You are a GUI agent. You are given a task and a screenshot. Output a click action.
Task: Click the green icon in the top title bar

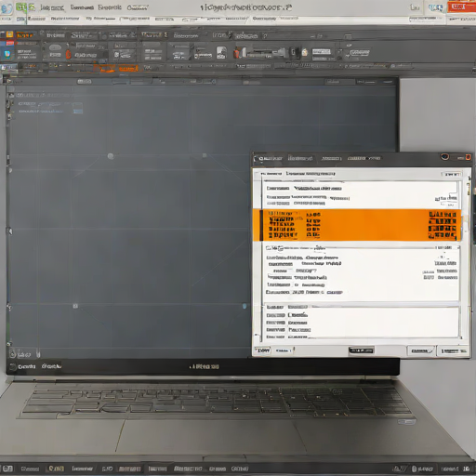click(21, 7)
